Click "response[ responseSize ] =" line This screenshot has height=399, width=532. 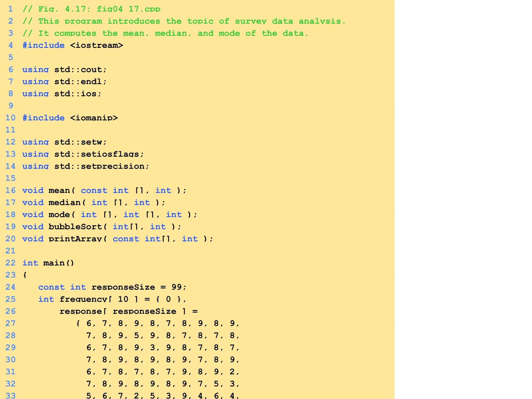129,311
